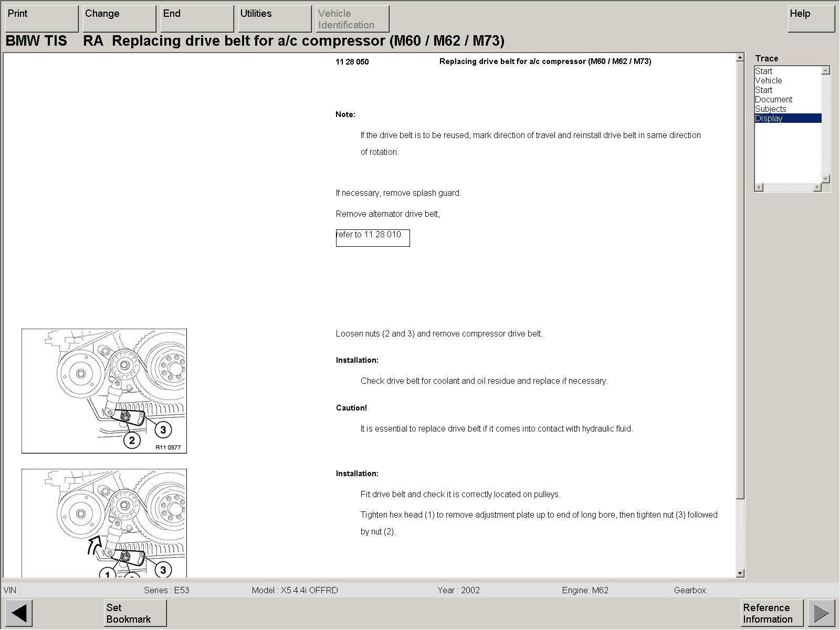Click Trace list scroll right arrow

(817, 187)
